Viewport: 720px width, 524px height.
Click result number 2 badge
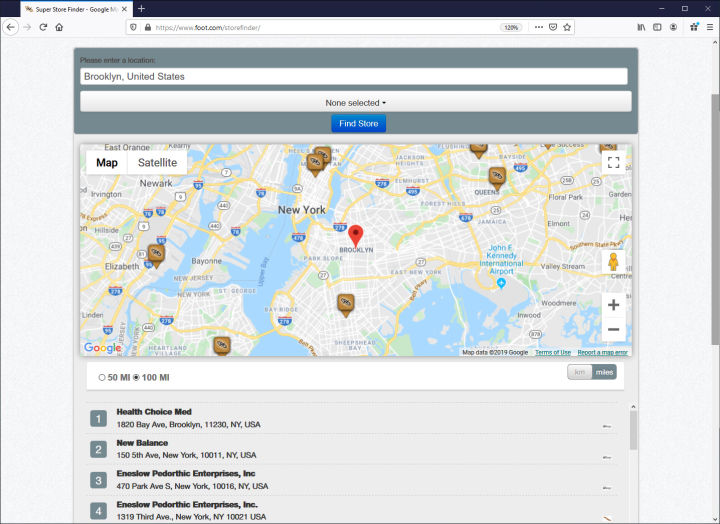click(x=98, y=449)
